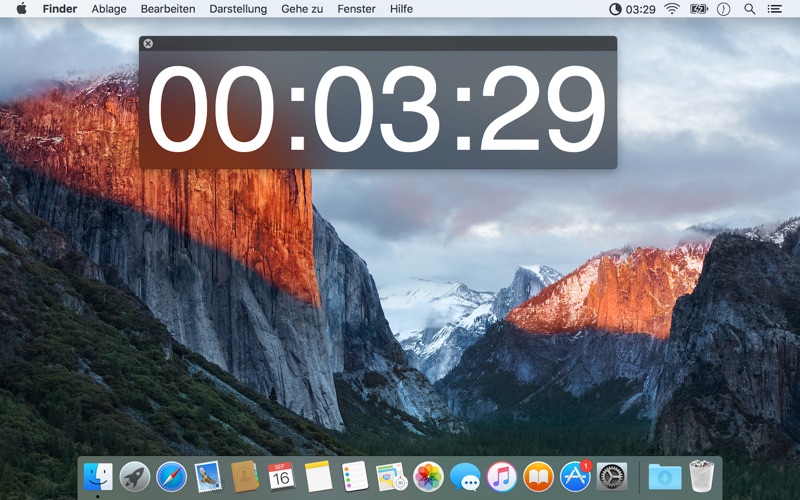
Task: Open the Fenster menu
Action: pyautogui.click(x=356, y=9)
